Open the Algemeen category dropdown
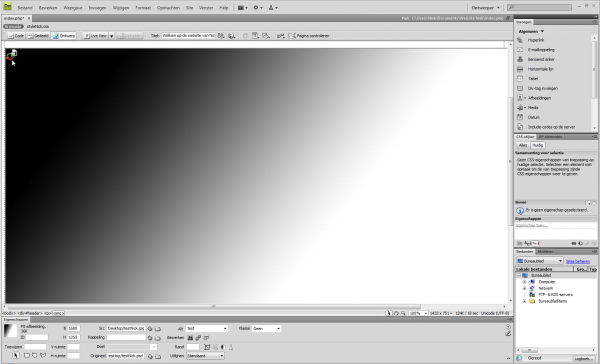 (531, 31)
